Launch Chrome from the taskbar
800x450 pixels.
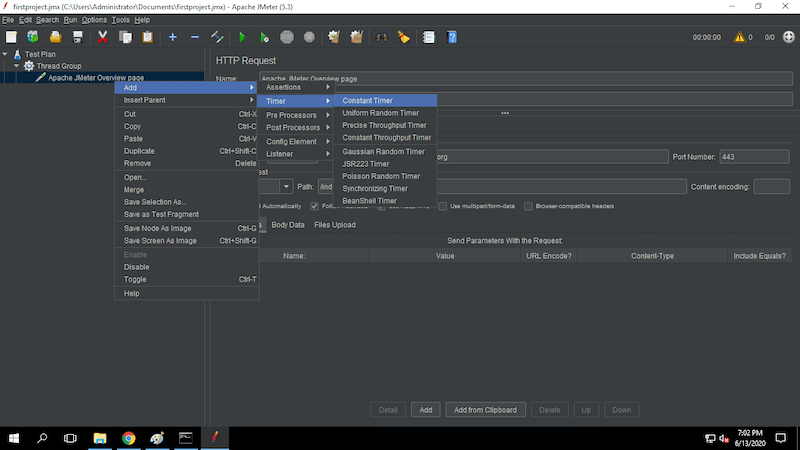coord(129,438)
